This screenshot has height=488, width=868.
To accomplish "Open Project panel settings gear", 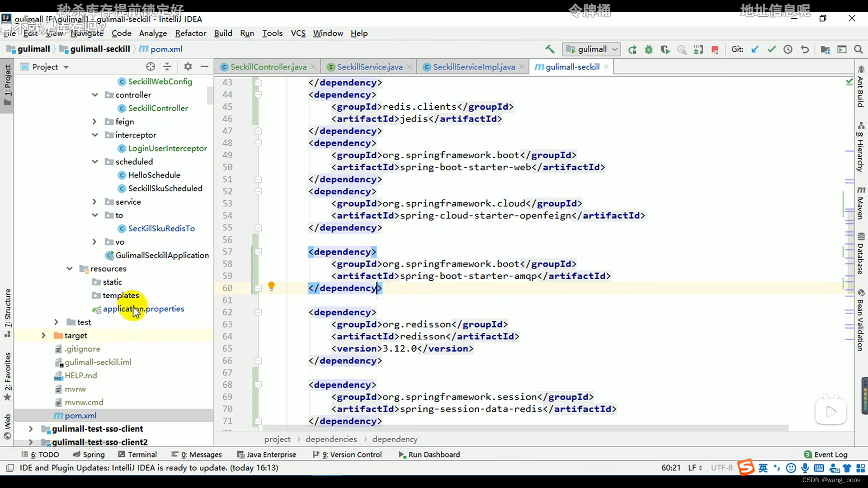I will click(188, 67).
